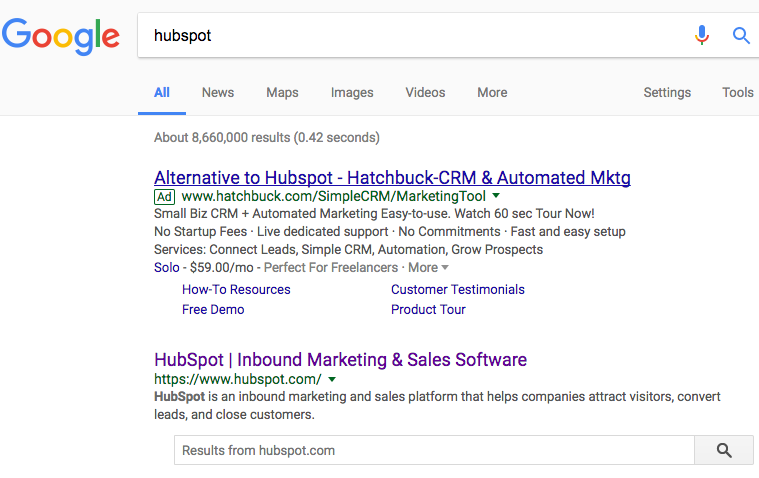Switch to the News tab

[x=218, y=93]
